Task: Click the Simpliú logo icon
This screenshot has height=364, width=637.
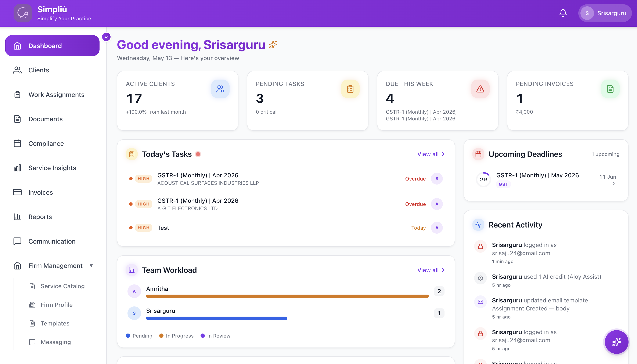Action: tap(23, 13)
